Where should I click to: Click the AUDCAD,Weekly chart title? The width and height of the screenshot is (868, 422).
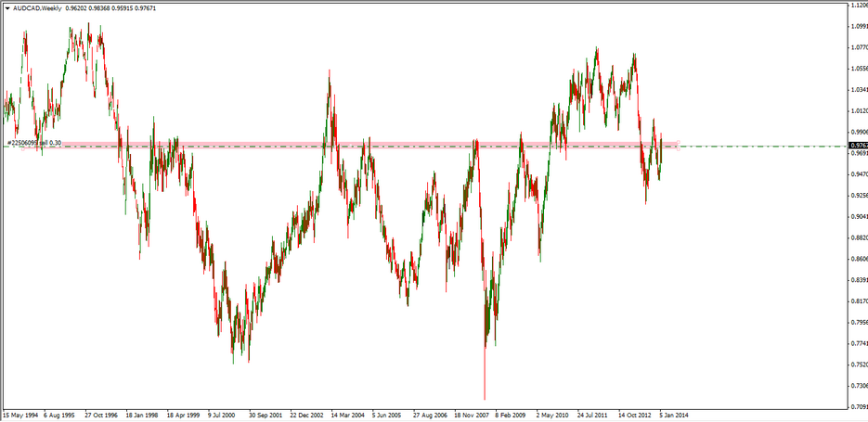point(37,6)
